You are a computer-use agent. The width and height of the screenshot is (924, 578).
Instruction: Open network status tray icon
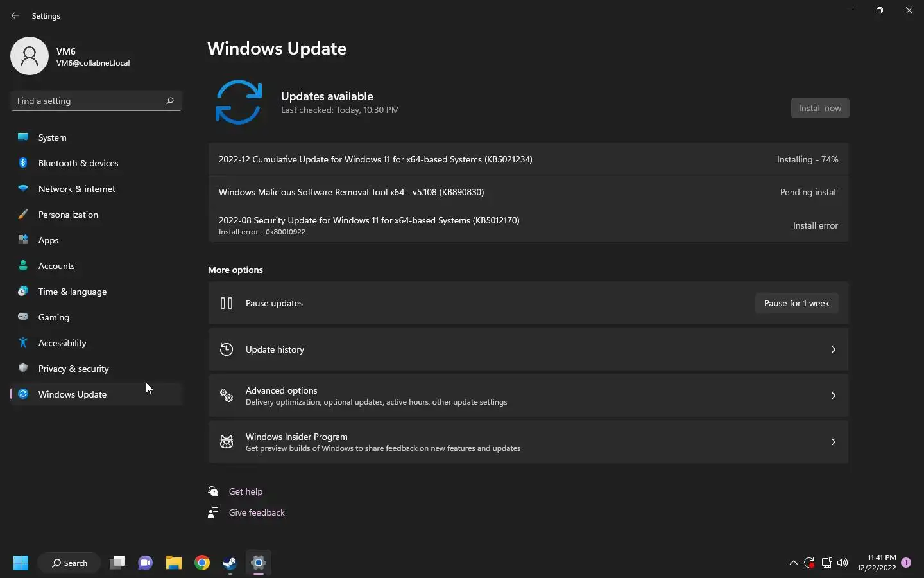click(826, 563)
